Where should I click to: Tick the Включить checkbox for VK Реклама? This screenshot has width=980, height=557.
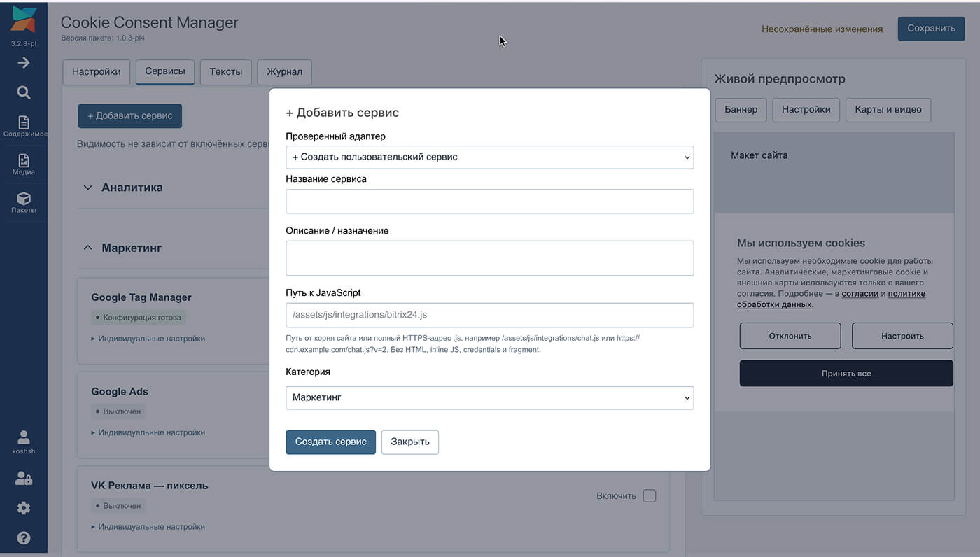point(650,495)
